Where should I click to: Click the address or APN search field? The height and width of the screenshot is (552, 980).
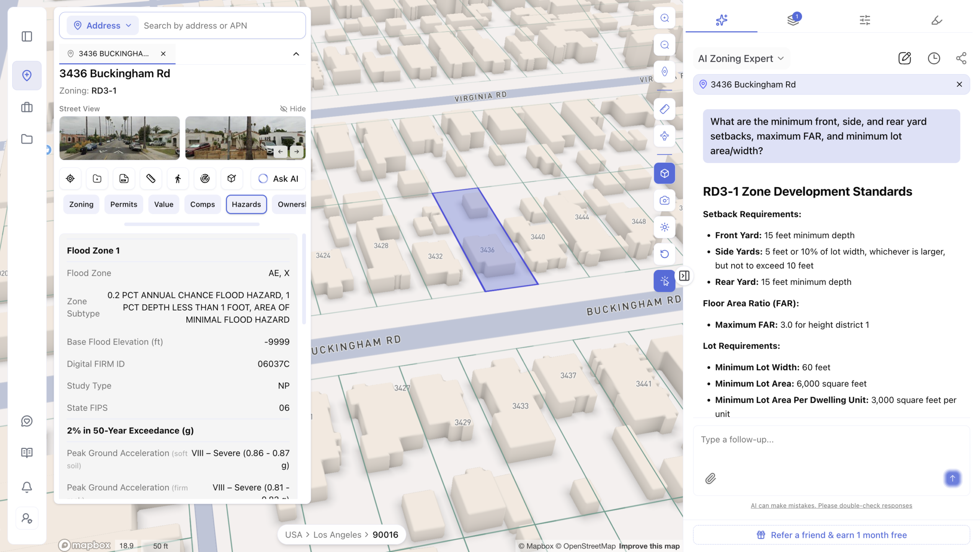[x=223, y=26]
